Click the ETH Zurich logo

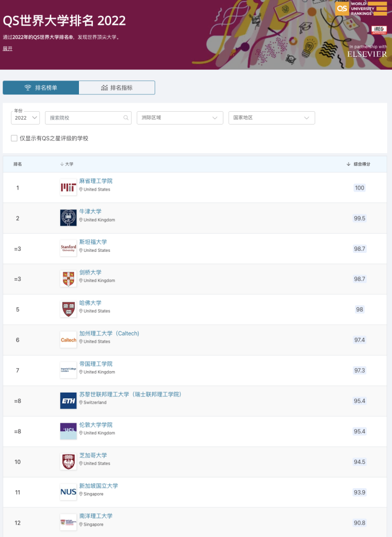[x=68, y=401]
